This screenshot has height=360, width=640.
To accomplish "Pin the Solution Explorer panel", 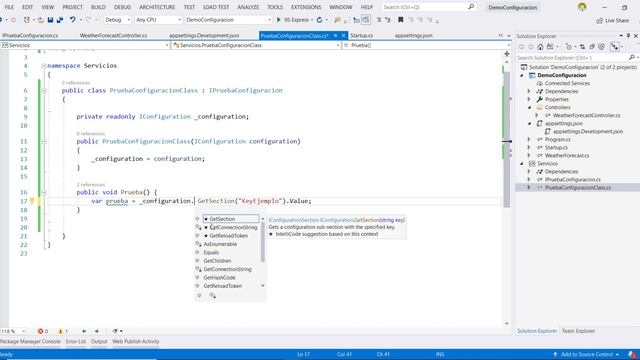I will (628, 36).
